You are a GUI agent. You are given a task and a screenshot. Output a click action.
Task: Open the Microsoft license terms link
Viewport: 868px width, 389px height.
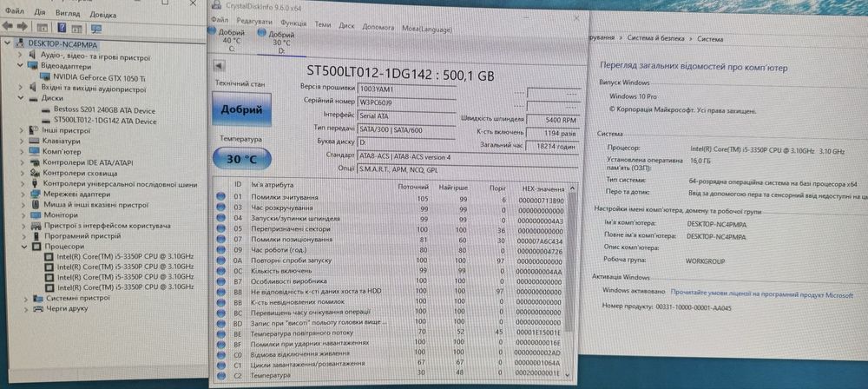[x=762, y=295]
